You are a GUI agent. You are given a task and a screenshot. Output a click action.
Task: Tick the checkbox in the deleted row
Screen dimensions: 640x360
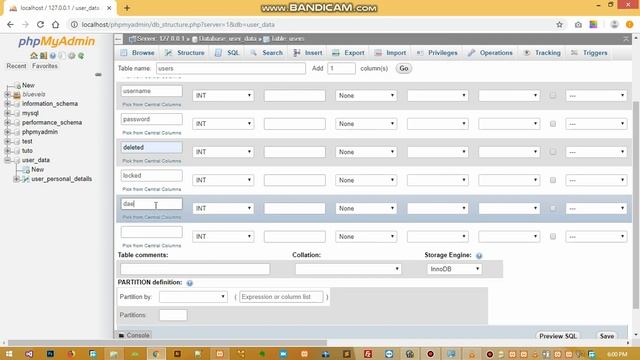tap(553, 152)
